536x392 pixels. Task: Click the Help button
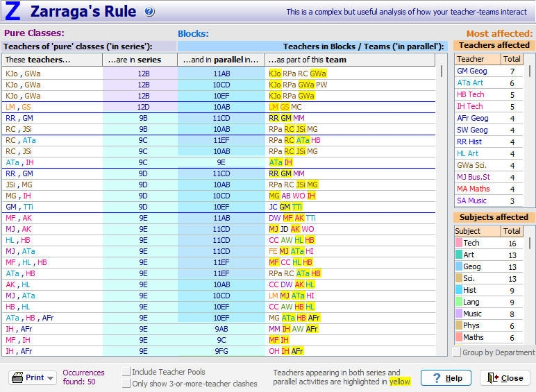(x=446, y=378)
